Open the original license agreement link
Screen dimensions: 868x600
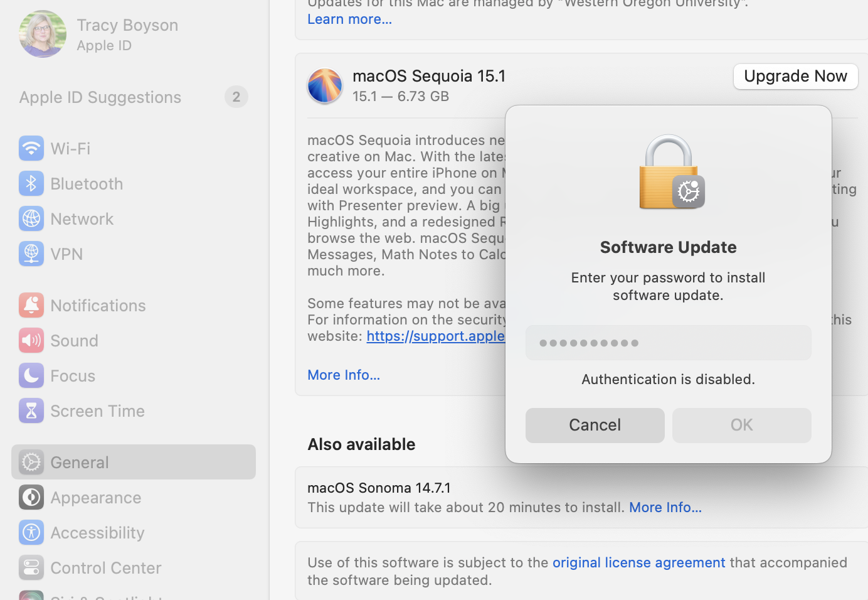pos(638,562)
